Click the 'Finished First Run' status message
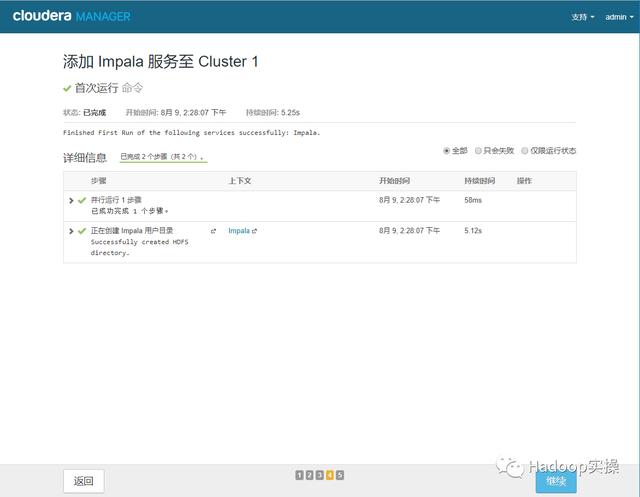Viewport: 640px width, 497px height. (x=191, y=133)
